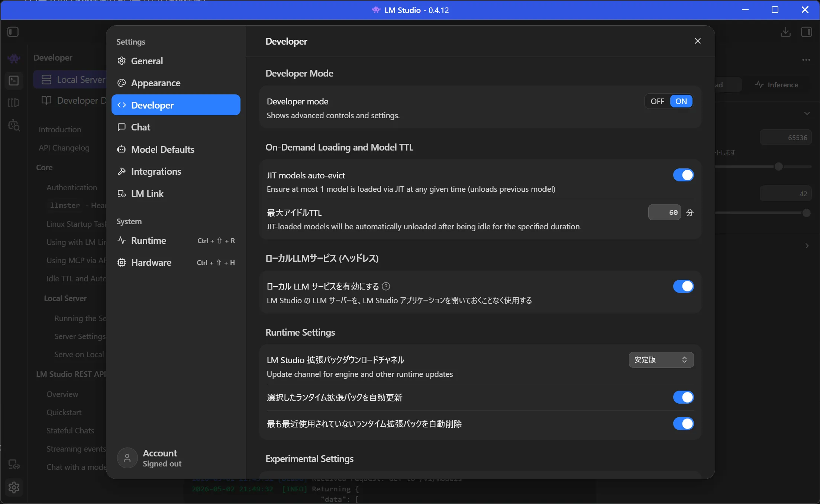Viewport: 820px width, 504px height.
Task: Open General settings
Action: pyautogui.click(x=176, y=61)
